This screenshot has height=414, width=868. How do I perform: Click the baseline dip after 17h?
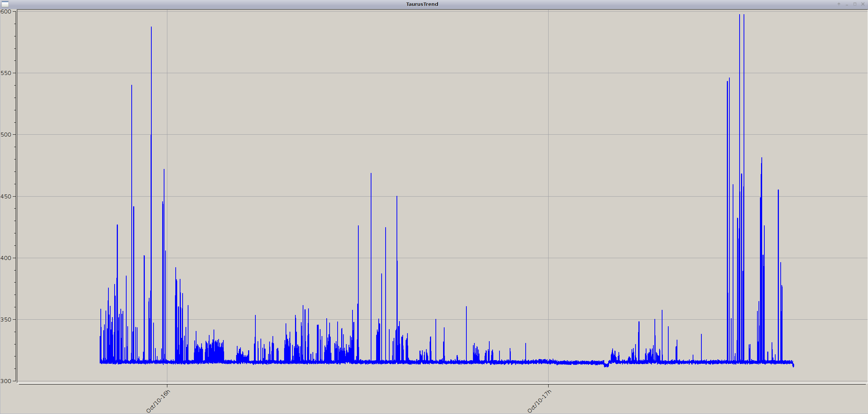point(606,366)
